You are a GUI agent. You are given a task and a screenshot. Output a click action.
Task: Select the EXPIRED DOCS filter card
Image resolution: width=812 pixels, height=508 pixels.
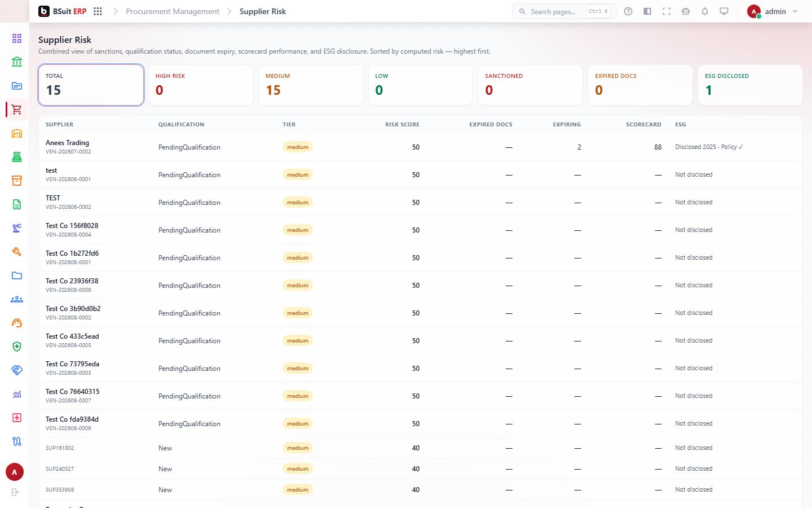pyautogui.click(x=640, y=85)
